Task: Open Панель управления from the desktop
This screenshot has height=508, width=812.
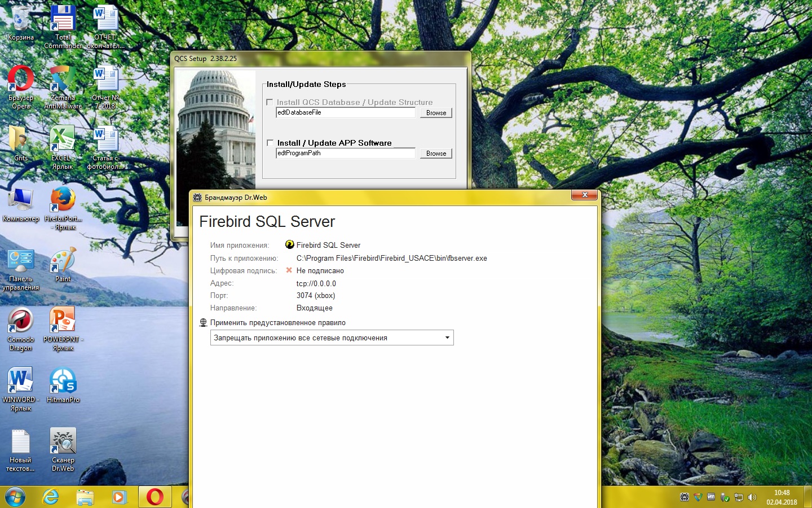Action: click(x=21, y=269)
